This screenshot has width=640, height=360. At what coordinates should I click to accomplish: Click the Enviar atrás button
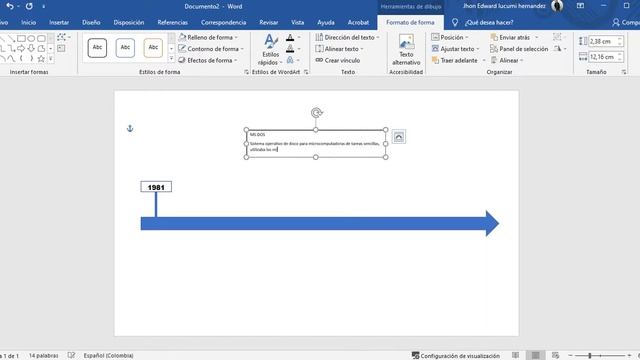pos(510,37)
